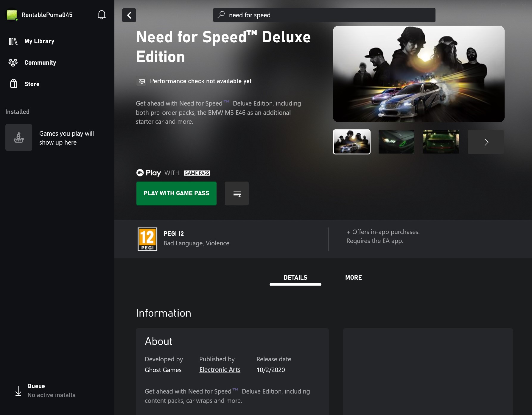Select the third screenshot thumbnail
Image resolution: width=532 pixels, height=415 pixels.
coord(441,142)
